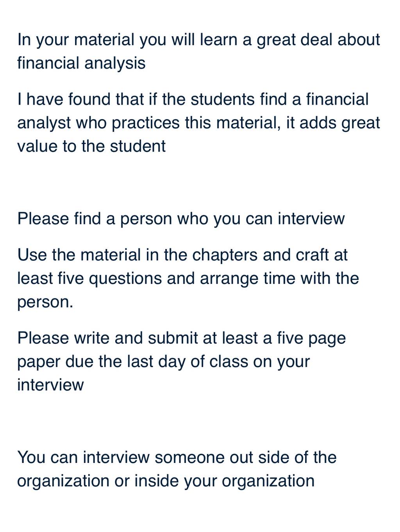Viewport: 400px width, 532px height.
Task: Click the paragraph beginning "I have found"
Action: pos(198,123)
